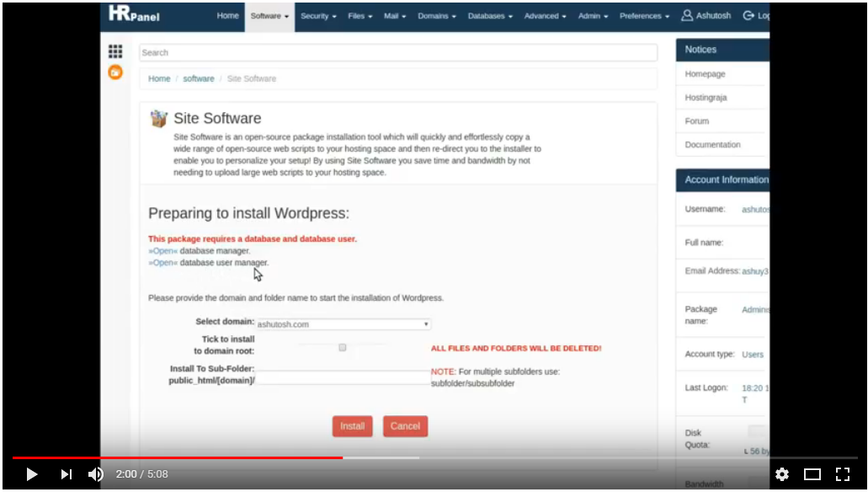Open video settings gear
The width and height of the screenshot is (868, 492).
click(781, 474)
